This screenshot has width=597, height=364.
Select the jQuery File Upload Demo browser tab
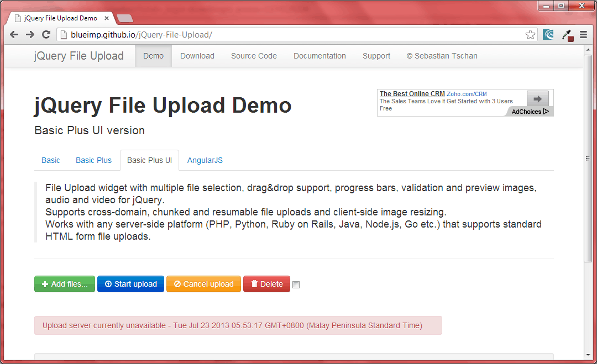[x=61, y=18]
